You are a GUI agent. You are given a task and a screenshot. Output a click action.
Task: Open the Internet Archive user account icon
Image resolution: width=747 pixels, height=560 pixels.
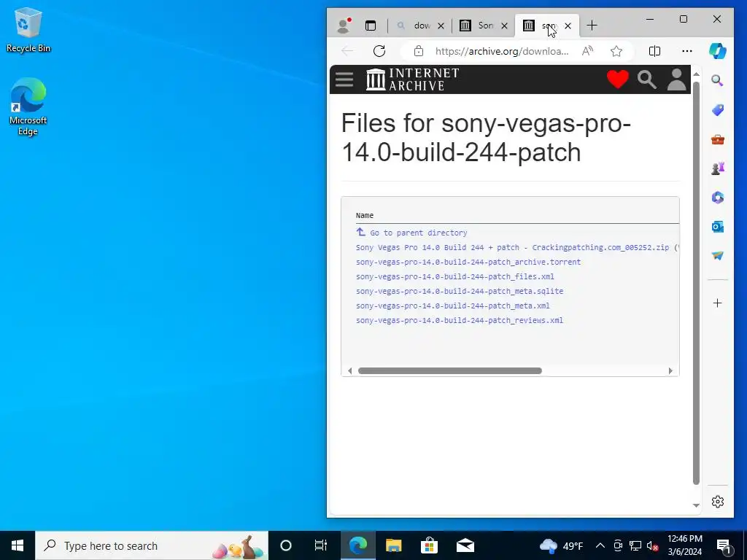click(x=676, y=79)
